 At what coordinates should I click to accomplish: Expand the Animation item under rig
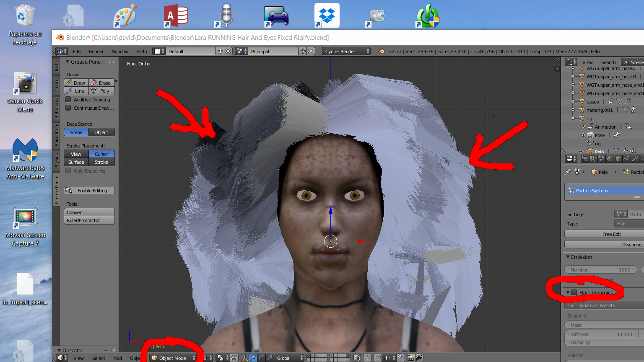pos(583,127)
